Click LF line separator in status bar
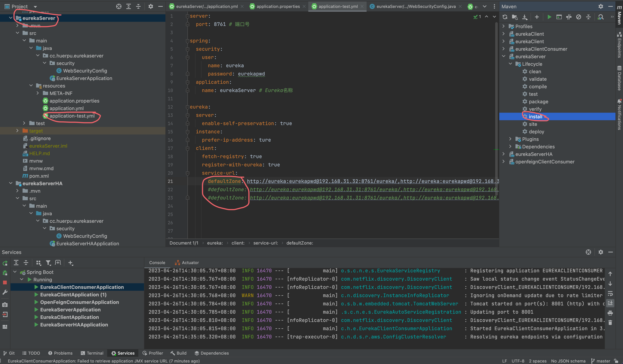623x364 pixels. tap(505, 361)
